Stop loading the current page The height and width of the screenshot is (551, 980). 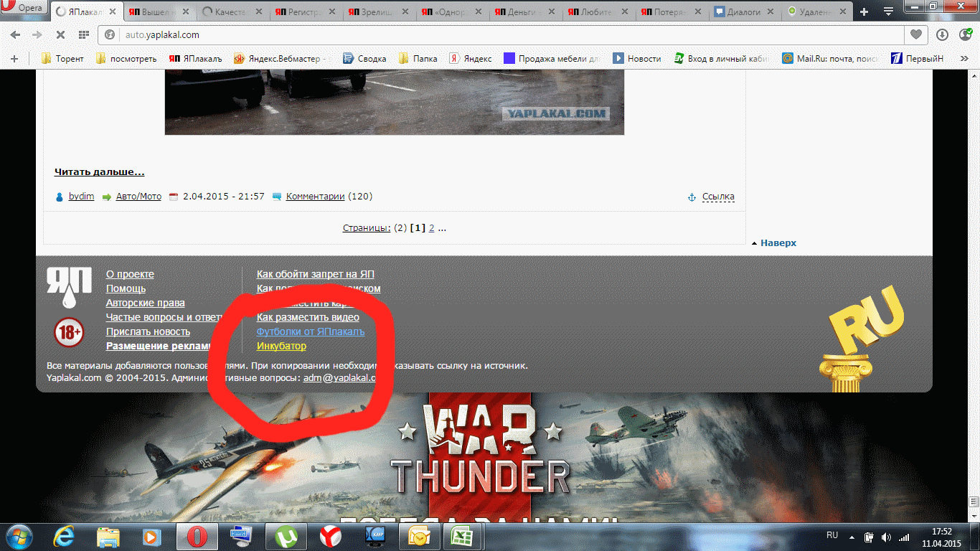[x=60, y=34]
